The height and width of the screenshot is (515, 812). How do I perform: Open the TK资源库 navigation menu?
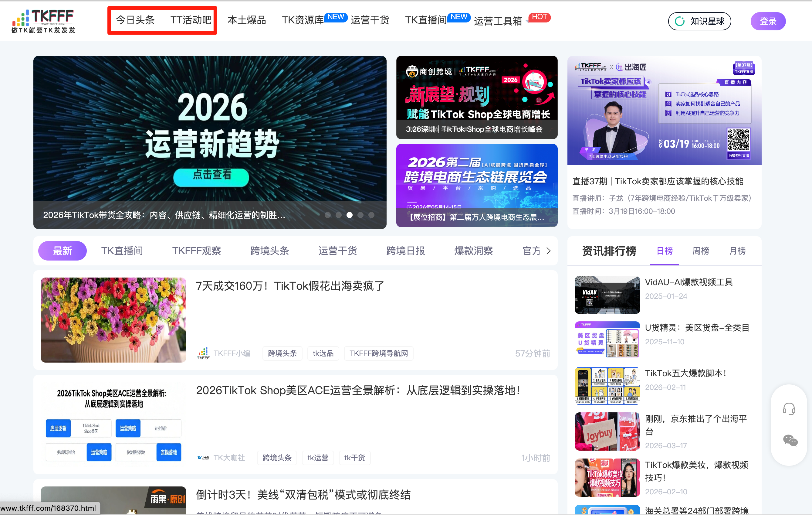point(303,20)
